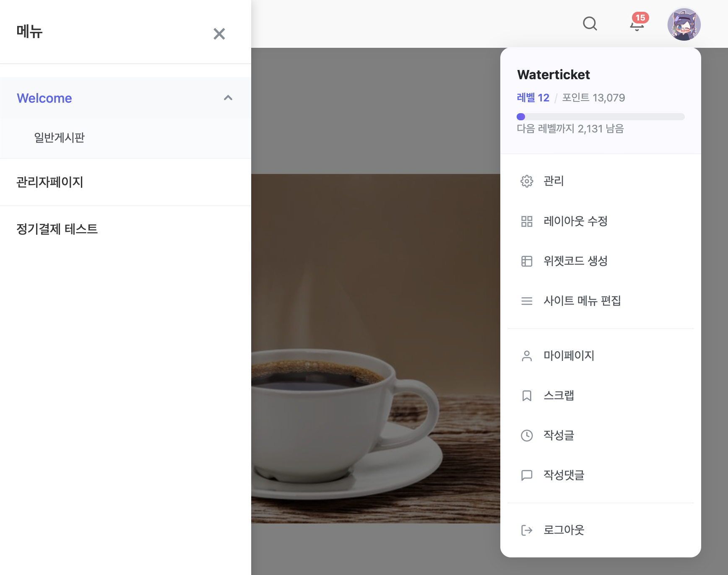
Task: Close the 메뉴 drawer
Action: pyautogui.click(x=219, y=34)
